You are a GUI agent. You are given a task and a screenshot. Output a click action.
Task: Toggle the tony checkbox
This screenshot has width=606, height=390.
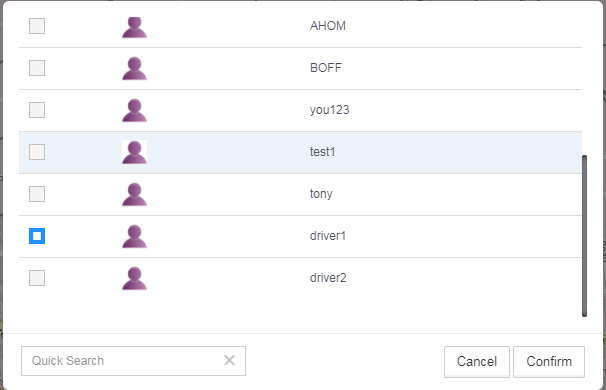(37, 194)
